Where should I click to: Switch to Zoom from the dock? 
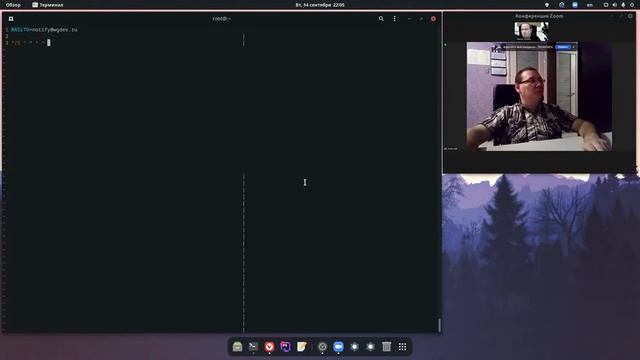tap(338, 347)
